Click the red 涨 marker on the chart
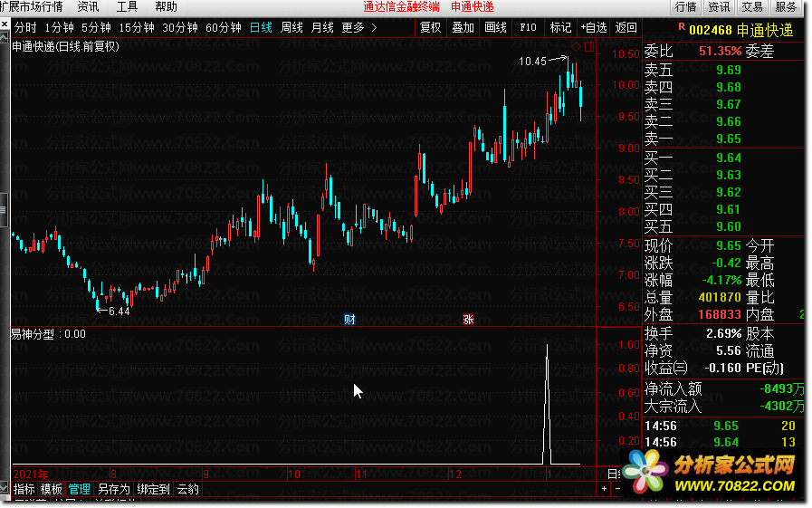 [468, 320]
